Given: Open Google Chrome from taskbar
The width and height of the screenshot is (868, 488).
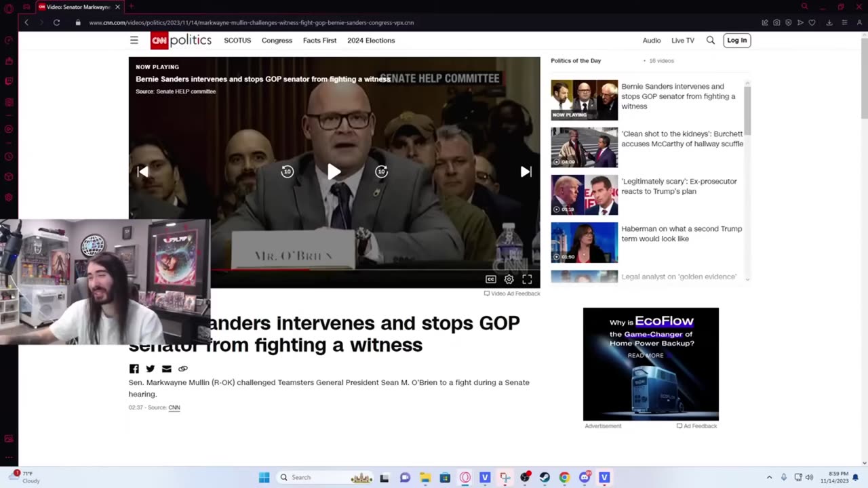Looking at the screenshot, I should (564, 477).
